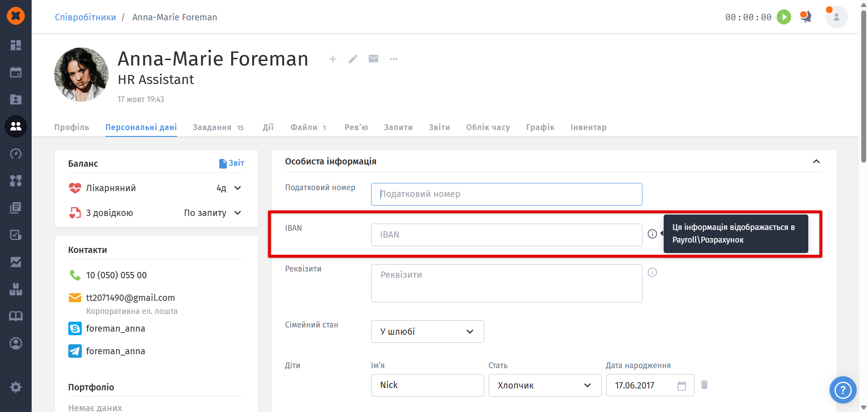868x412 pixels.
Task: Delete child row with trash icon
Action: (x=704, y=385)
